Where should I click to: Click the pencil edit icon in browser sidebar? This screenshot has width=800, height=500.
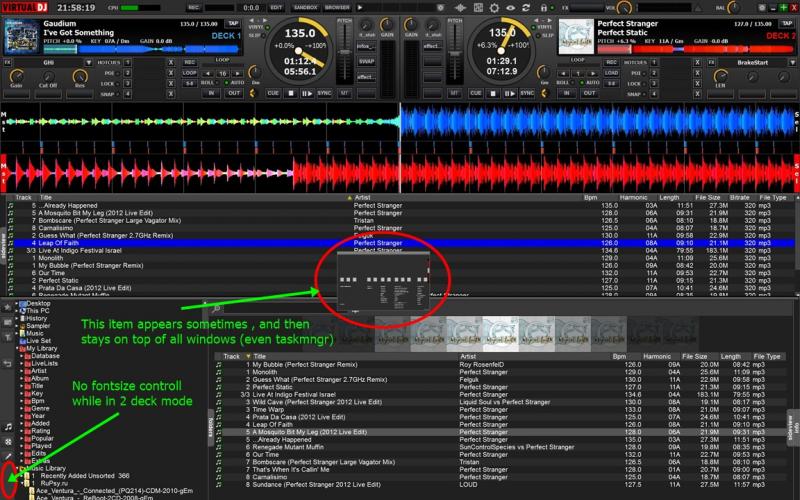[8, 456]
